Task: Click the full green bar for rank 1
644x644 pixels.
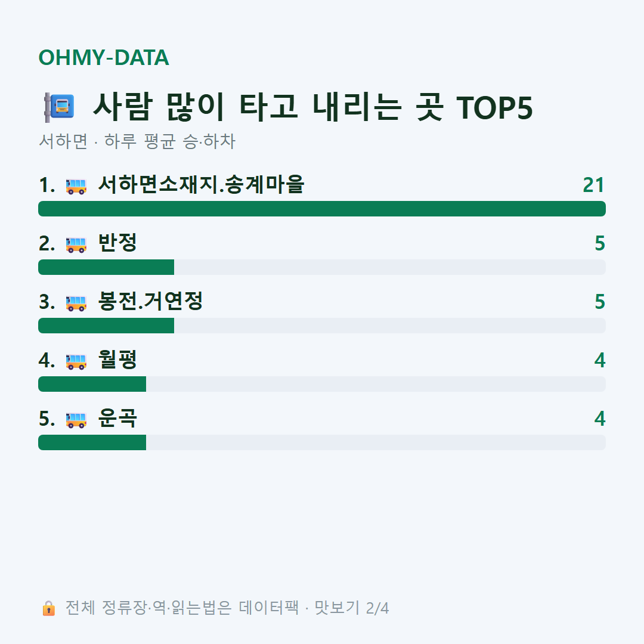Action: [322, 209]
